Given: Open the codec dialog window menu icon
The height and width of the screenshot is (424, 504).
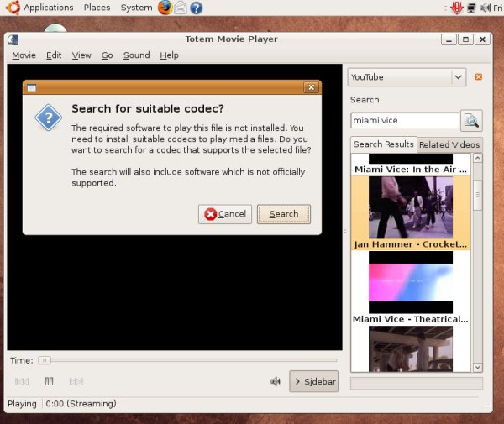Looking at the screenshot, I should click(32, 87).
